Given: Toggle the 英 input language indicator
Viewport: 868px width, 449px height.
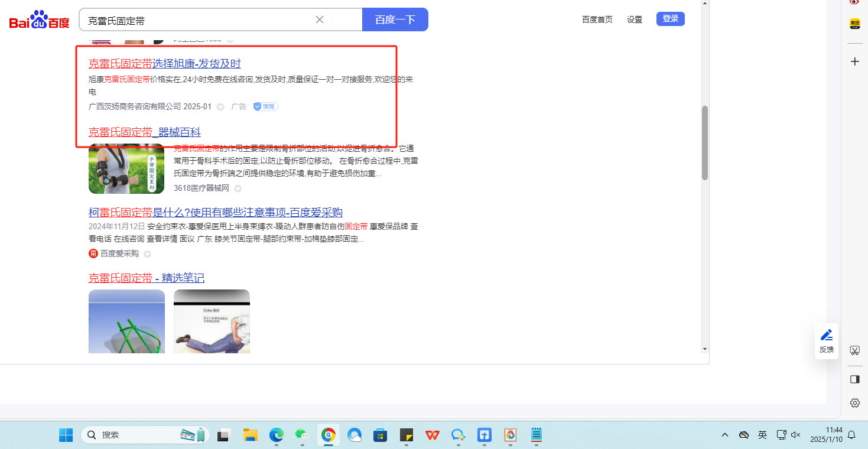Looking at the screenshot, I should click(x=762, y=435).
